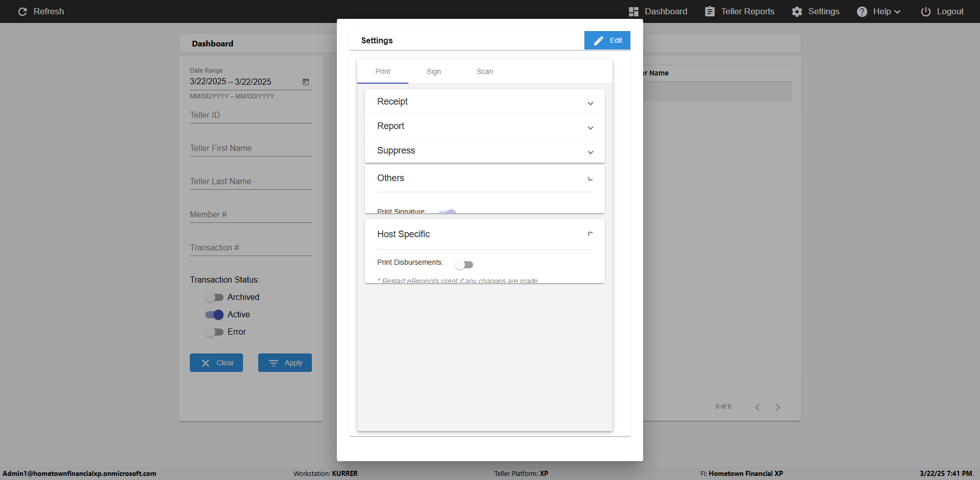
Task: Click the Teller Platform: XP status entry
Action: tap(521, 473)
